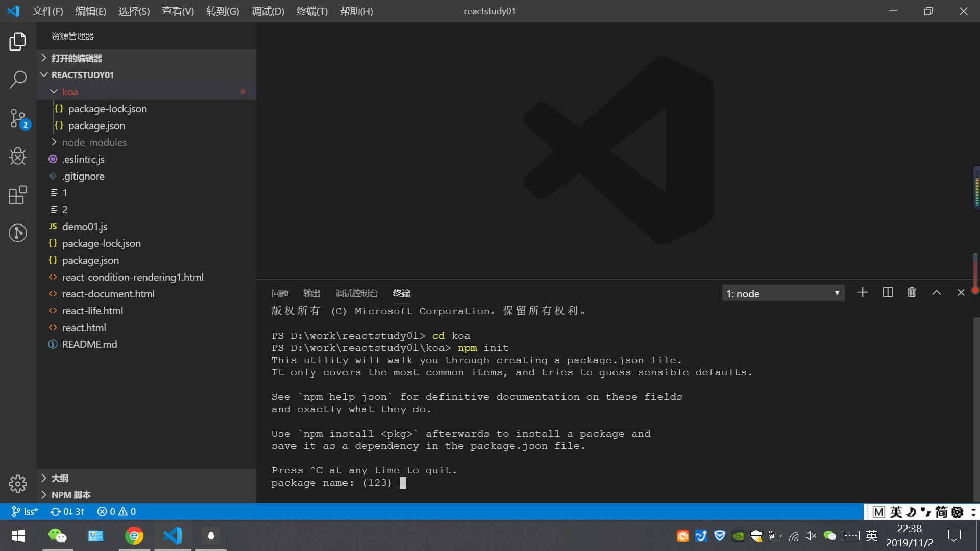Screen dimensions: 980x551
Task: Expand the NPM 脚本 section
Action: [70, 494]
